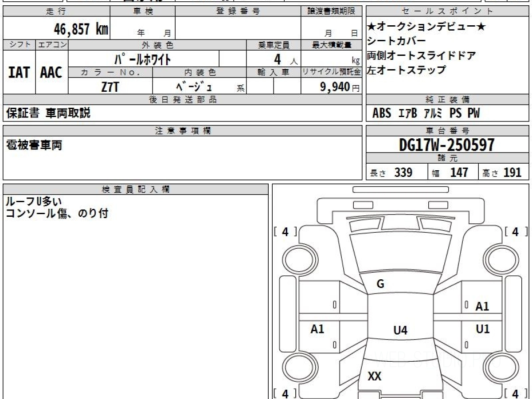This screenshot has height=399, width=532.
Task: Select the 雹被害車両 notice text
Action: pyautogui.click(x=34, y=145)
